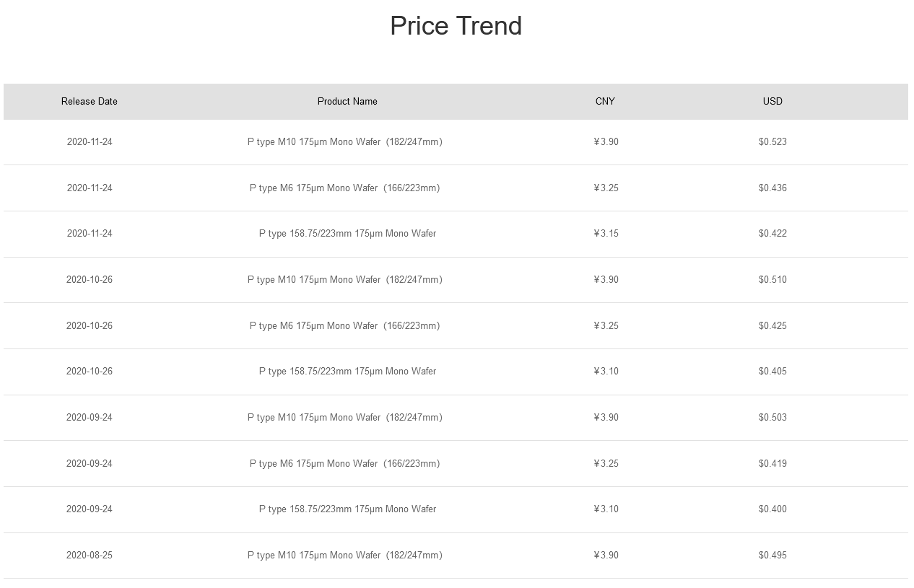
Task: Click the $0.436 USD value
Action: 772,188
